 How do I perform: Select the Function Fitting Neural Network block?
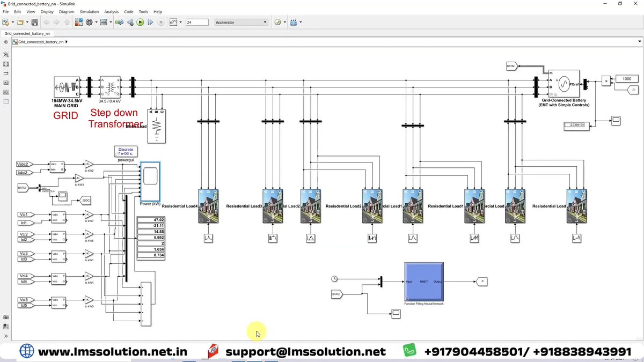point(424,282)
